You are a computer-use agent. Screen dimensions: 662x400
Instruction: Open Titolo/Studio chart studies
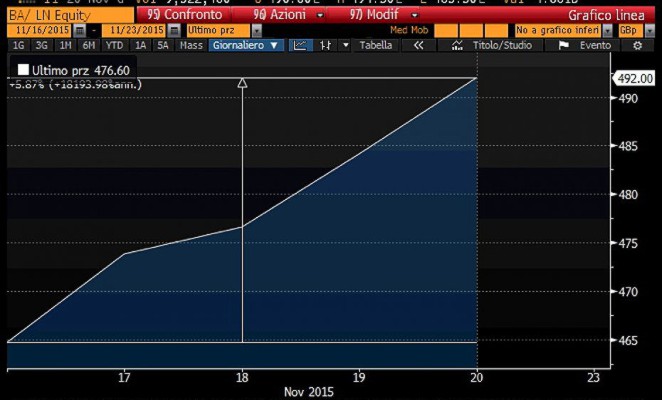coord(492,46)
